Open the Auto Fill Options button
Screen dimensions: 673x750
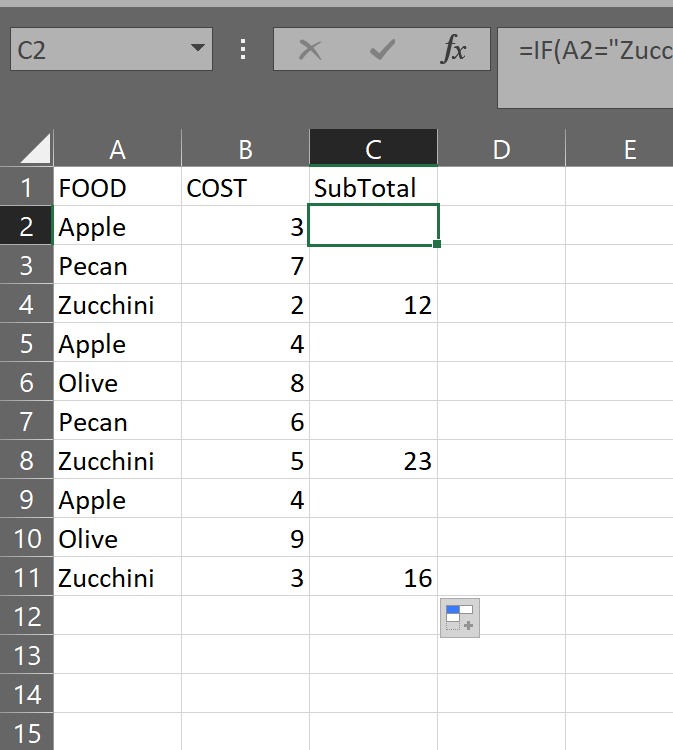pyautogui.click(x=461, y=618)
